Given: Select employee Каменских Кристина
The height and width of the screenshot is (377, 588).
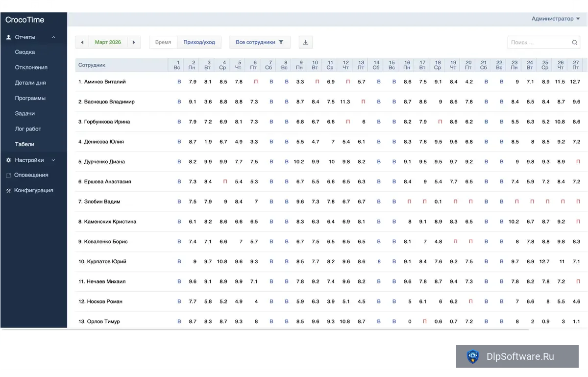Looking at the screenshot, I should click(107, 222).
